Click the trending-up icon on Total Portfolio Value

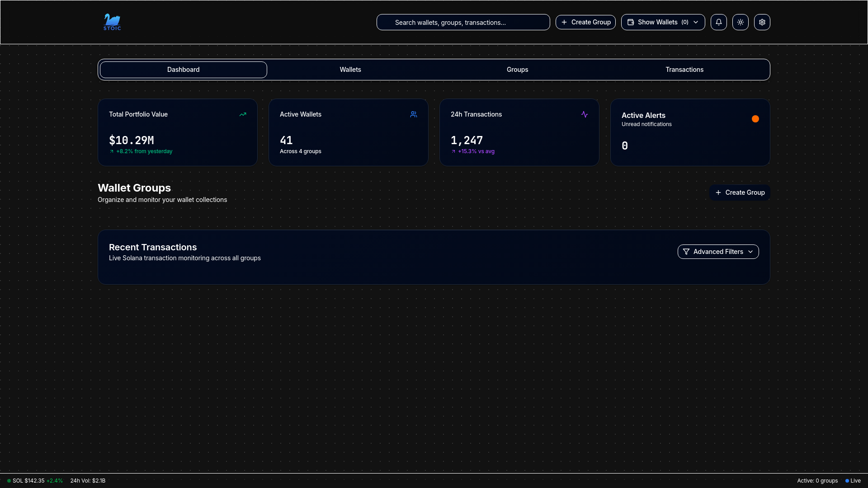(x=243, y=114)
